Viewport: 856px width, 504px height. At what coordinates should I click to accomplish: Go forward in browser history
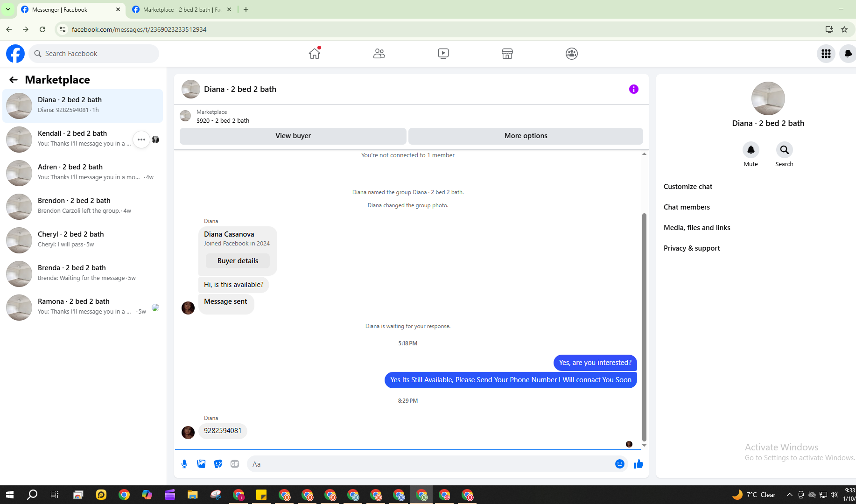coord(26,29)
